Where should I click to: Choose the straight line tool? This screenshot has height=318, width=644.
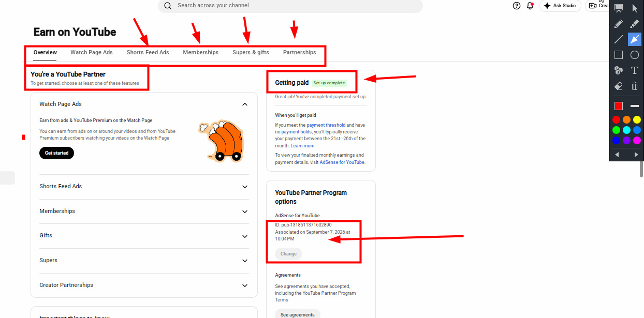(618, 39)
